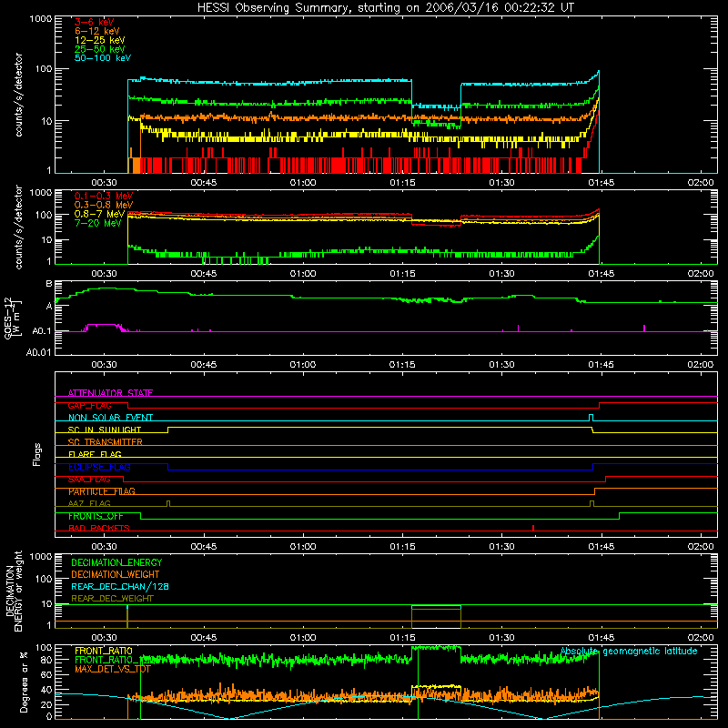Screen dimensions: 728x728
Task: Click the DECIMATION_ENERGY legend label
Action: (116, 562)
